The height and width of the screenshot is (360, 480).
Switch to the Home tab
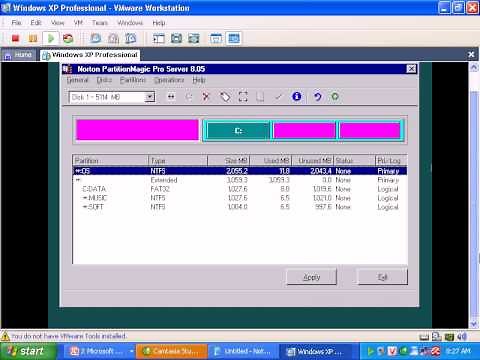(x=18, y=54)
